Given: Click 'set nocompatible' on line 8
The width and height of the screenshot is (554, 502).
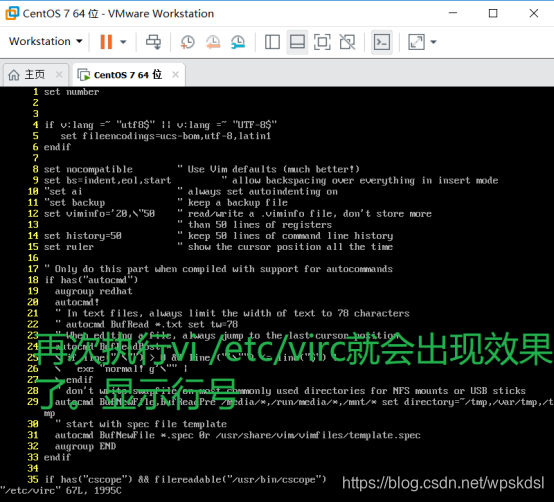Looking at the screenshot, I should pyautogui.click(x=88, y=169).
